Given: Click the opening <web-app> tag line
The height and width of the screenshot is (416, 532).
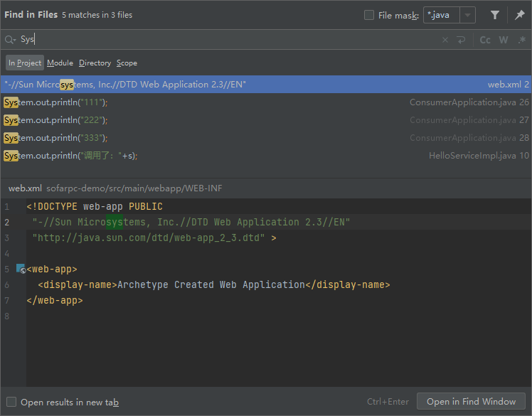Looking at the screenshot, I should pos(52,269).
